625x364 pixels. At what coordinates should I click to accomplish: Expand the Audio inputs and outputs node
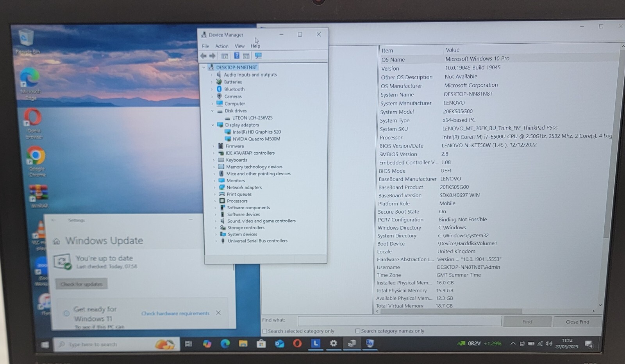click(212, 75)
